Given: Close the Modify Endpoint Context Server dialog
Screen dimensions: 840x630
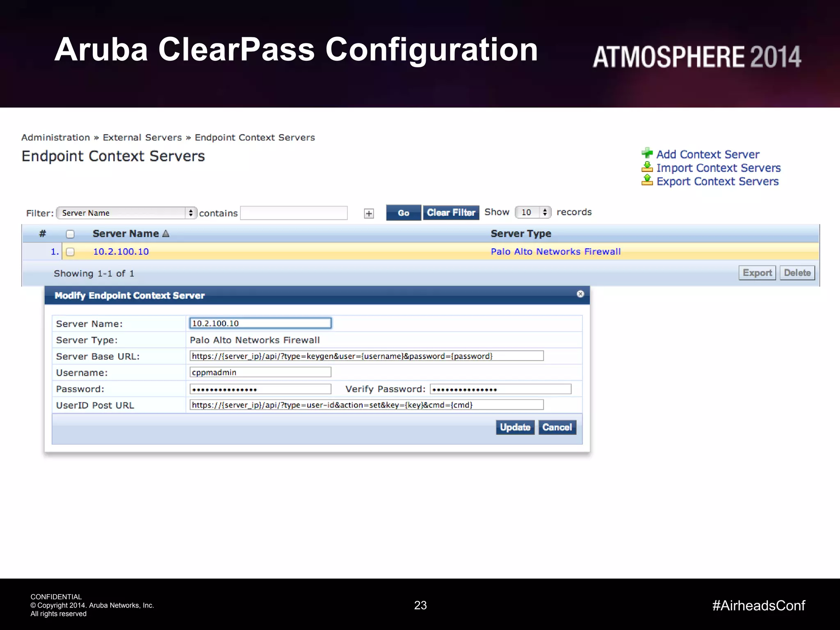Looking at the screenshot, I should pos(580,294).
